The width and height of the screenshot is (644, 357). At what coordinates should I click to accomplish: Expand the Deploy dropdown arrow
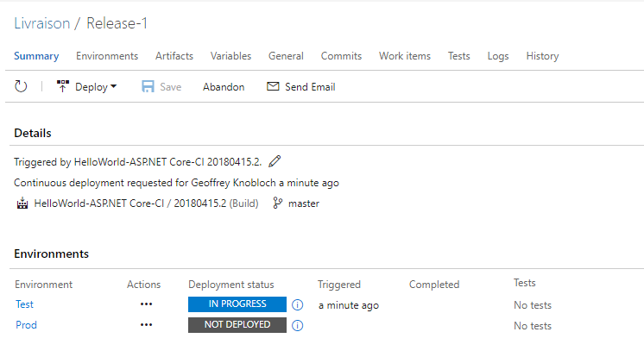coord(114,86)
